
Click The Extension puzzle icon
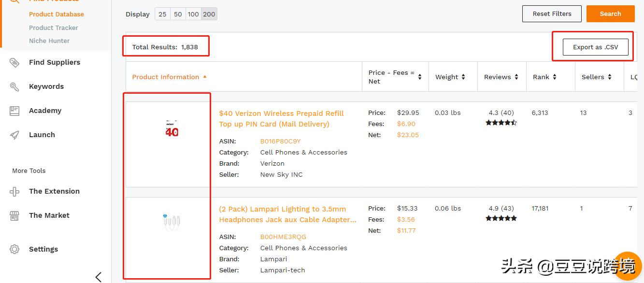14,191
